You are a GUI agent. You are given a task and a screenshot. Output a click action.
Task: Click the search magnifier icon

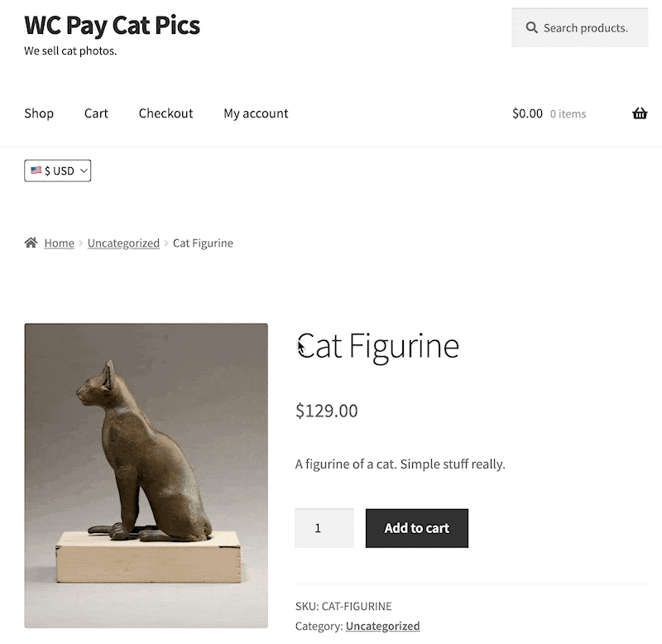point(532,28)
